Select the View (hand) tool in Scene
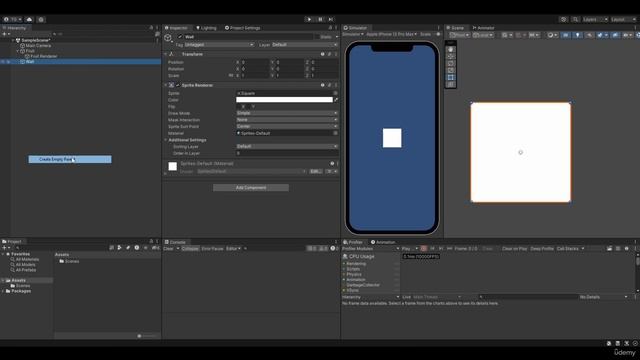The image size is (640, 360). click(x=451, y=49)
